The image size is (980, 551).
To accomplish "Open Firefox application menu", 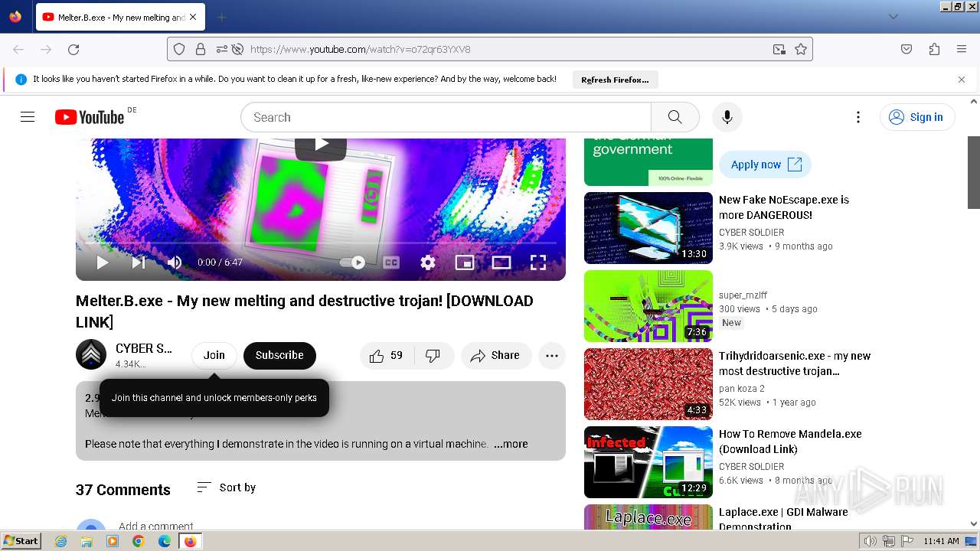I will (962, 49).
